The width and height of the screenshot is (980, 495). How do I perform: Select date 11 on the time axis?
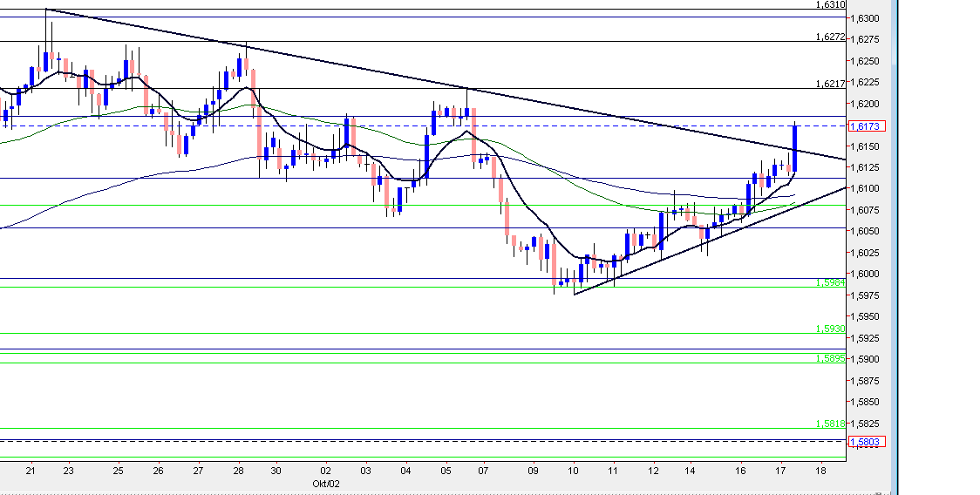[613, 471]
